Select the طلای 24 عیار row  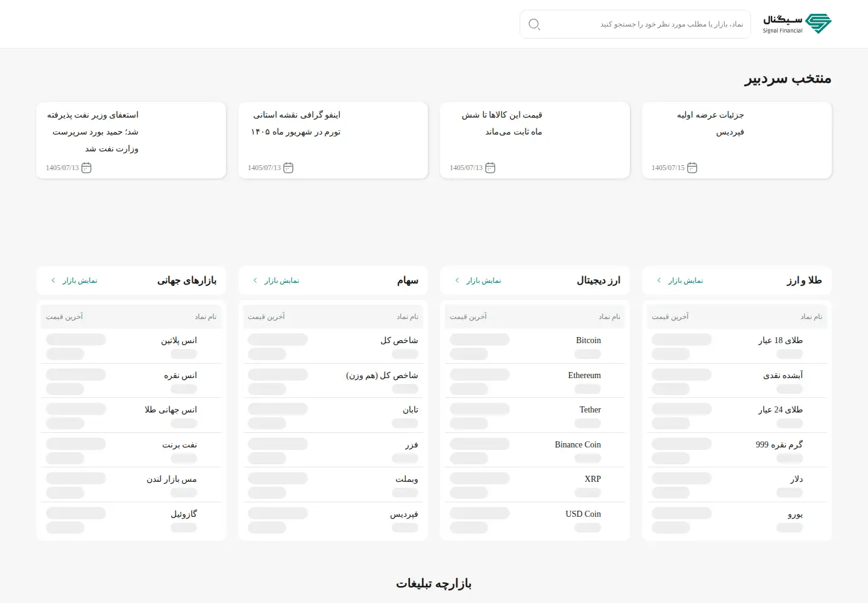click(737, 415)
